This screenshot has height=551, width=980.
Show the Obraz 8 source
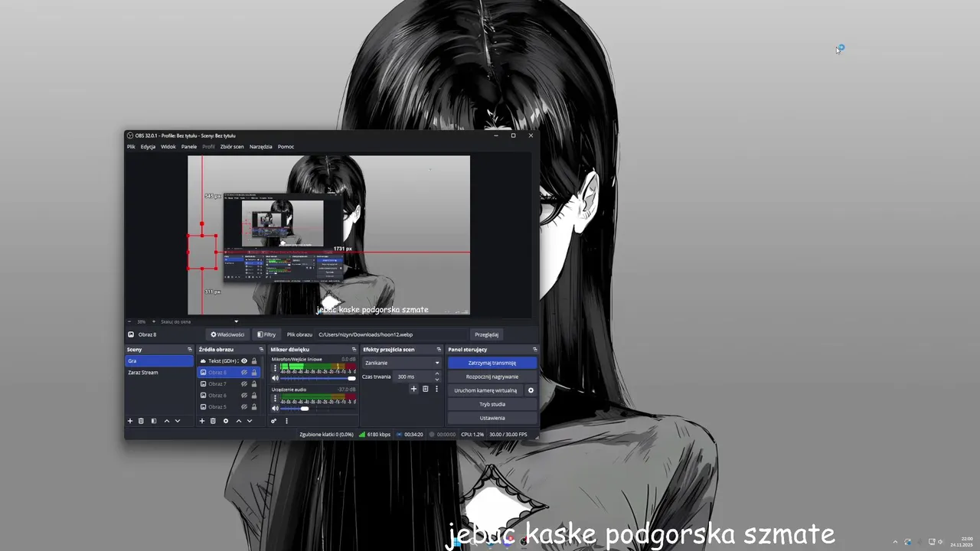(x=244, y=373)
